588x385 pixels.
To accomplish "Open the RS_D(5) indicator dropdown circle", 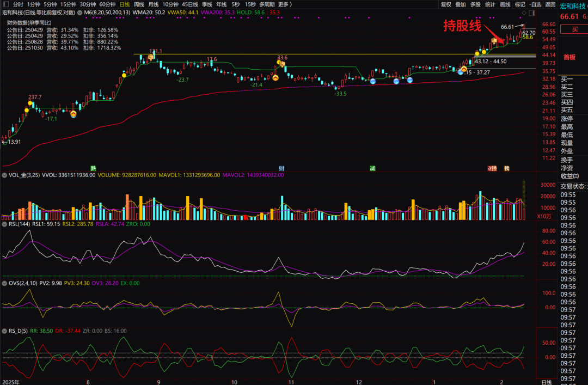I will click(4, 331).
